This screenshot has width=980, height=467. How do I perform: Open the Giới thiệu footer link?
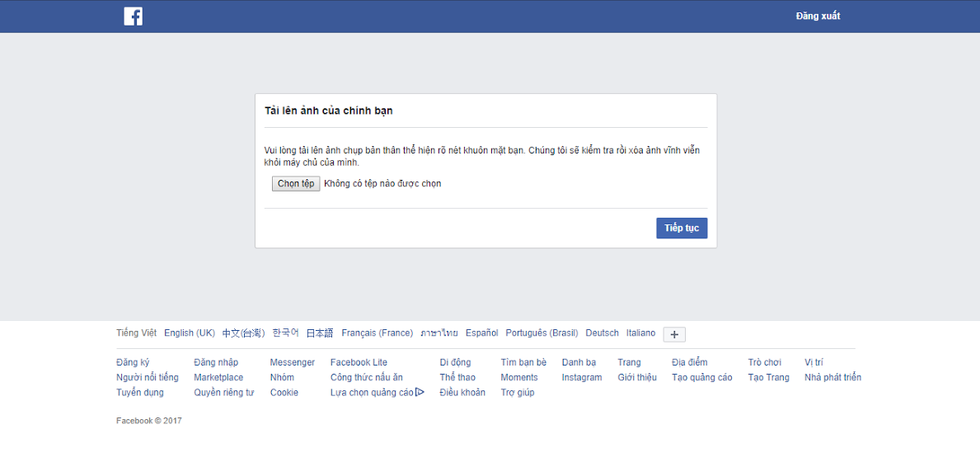637,378
